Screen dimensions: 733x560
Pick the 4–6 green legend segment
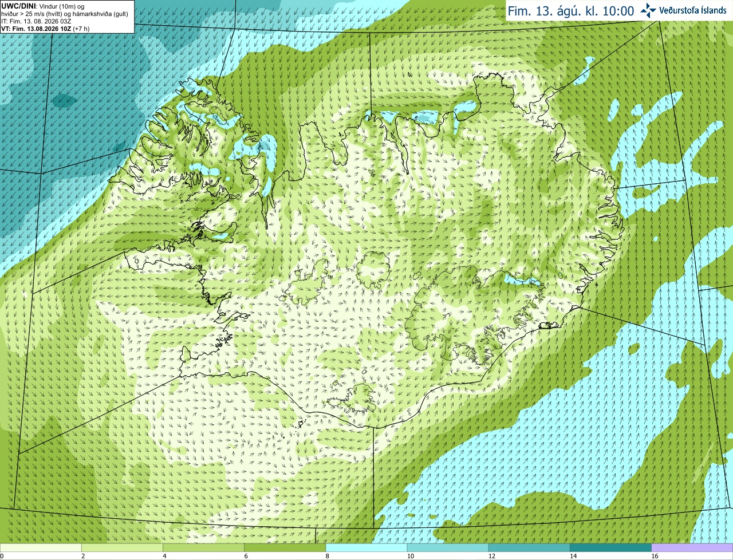(203, 548)
